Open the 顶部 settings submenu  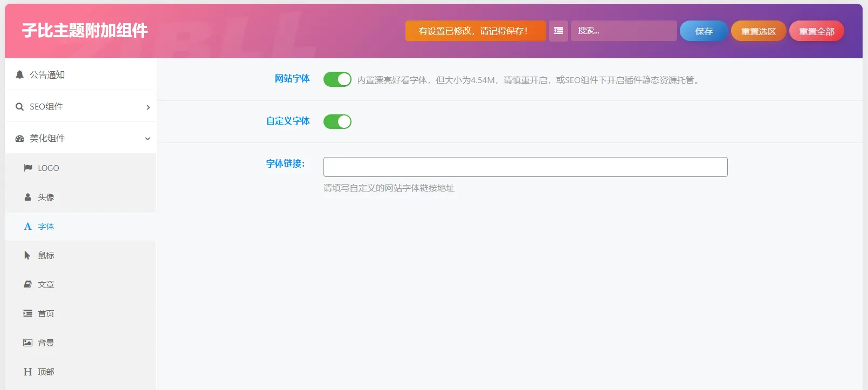coord(81,372)
